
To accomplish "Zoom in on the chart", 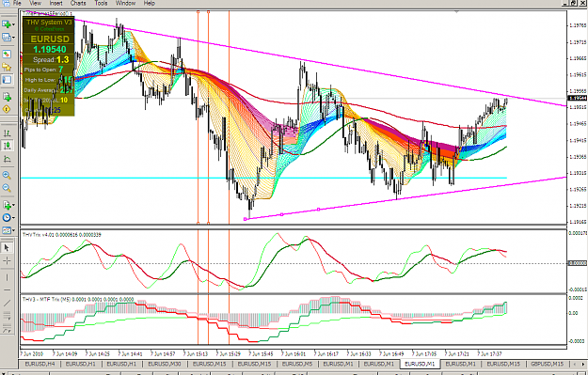I will tap(7, 176).
